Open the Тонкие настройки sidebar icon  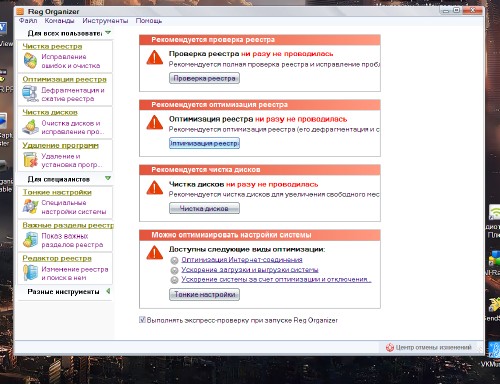click(x=30, y=206)
